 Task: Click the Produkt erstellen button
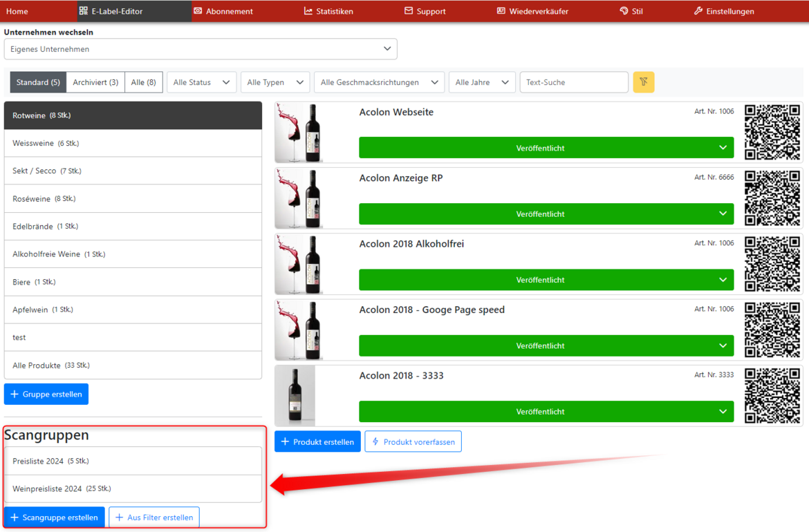pos(318,441)
